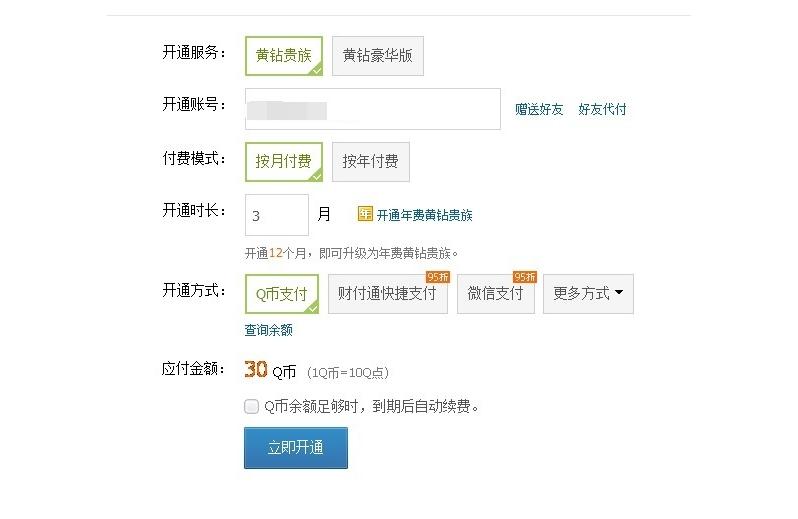Pay with Q币支付

coord(281,294)
